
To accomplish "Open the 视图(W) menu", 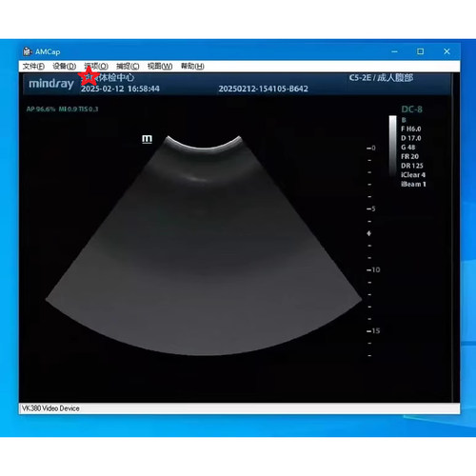I will click(x=160, y=66).
